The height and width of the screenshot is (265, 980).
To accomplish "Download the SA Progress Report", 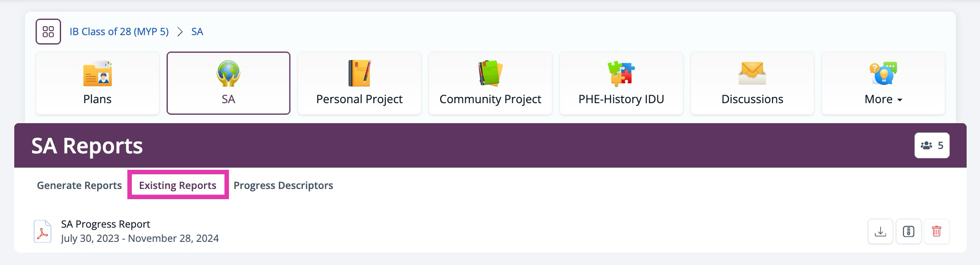I will click(880, 232).
